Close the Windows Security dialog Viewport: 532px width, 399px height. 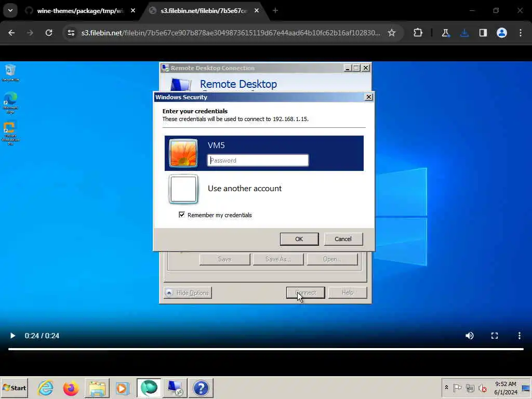pyautogui.click(x=368, y=97)
